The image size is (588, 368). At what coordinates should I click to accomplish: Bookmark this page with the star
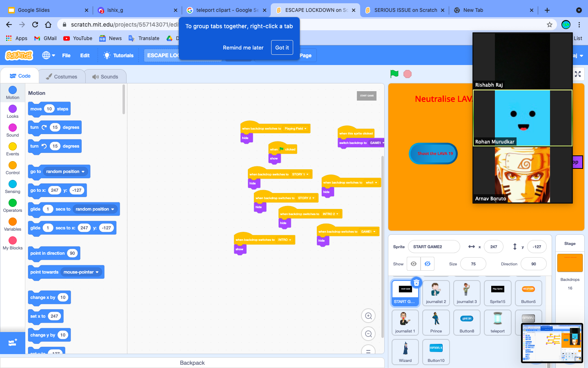(x=550, y=25)
